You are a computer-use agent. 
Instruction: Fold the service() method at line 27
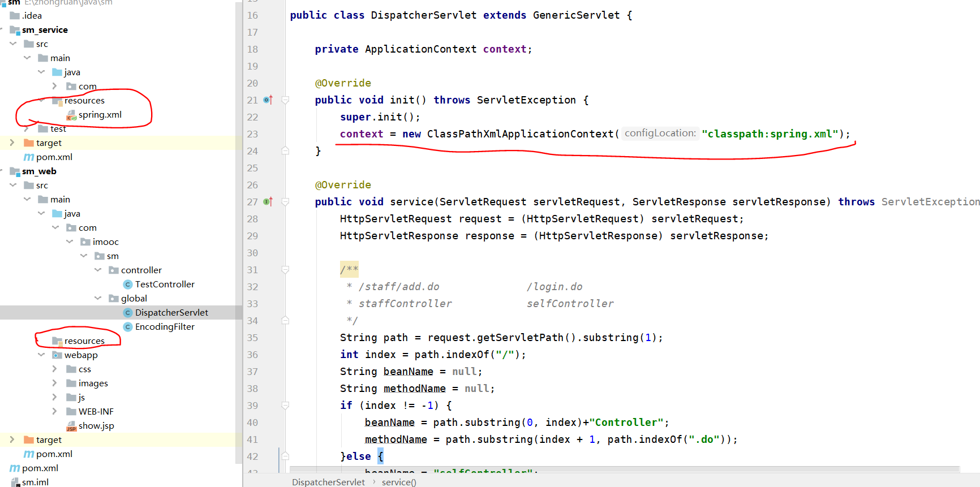coord(285,202)
